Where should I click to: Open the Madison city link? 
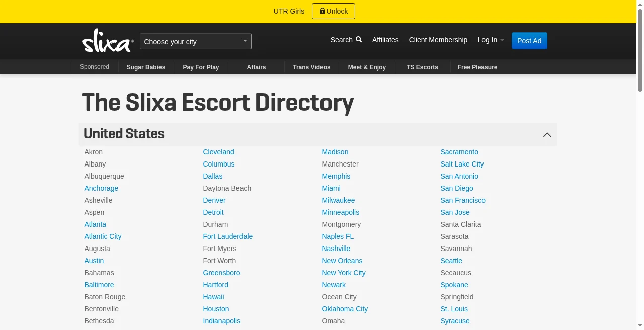coord(335,152)
